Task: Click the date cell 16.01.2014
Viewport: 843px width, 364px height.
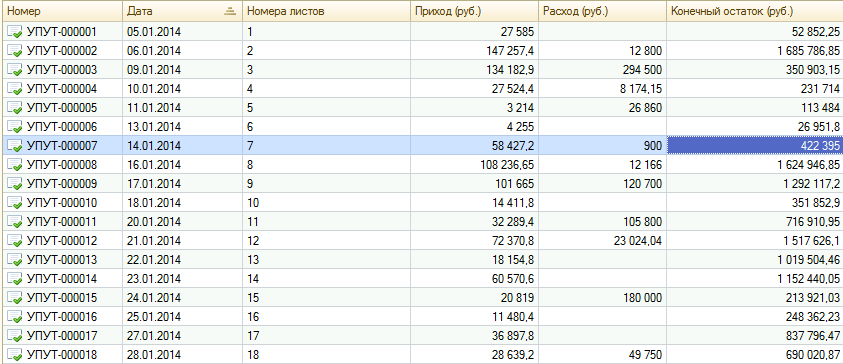Action: [182, 165]
